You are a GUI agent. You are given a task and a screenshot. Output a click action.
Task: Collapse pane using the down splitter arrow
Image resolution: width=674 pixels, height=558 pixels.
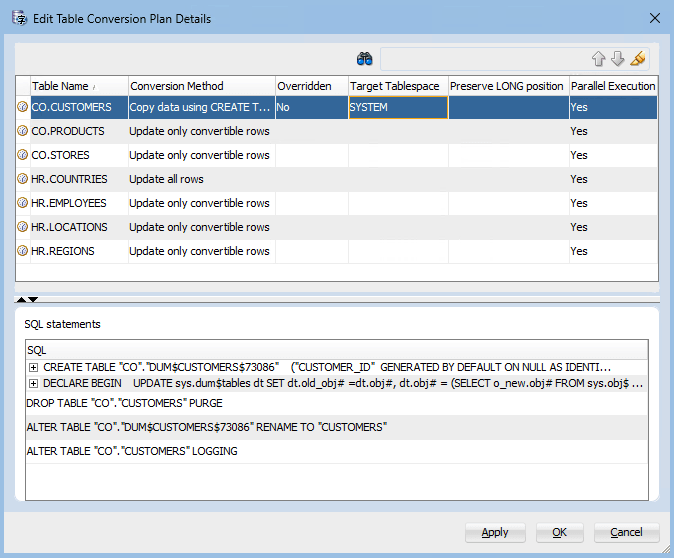(x=33, y=299)
